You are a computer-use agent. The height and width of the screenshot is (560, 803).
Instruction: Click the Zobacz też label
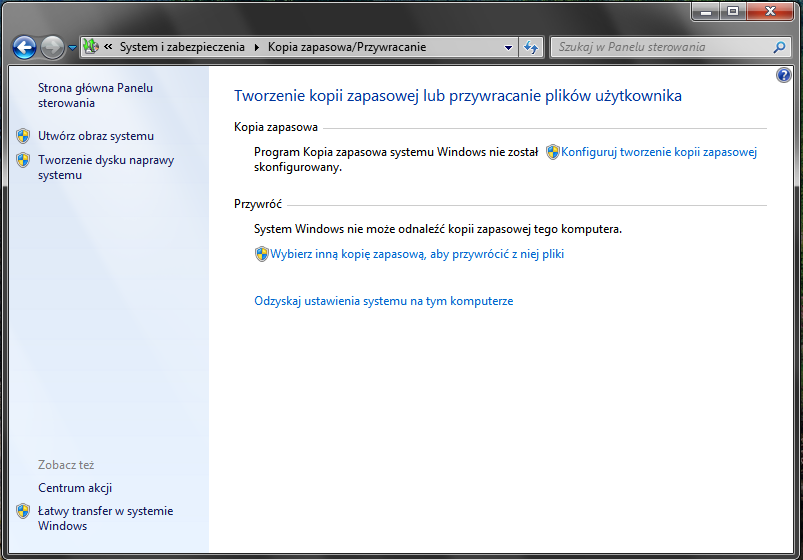(66, 465)
